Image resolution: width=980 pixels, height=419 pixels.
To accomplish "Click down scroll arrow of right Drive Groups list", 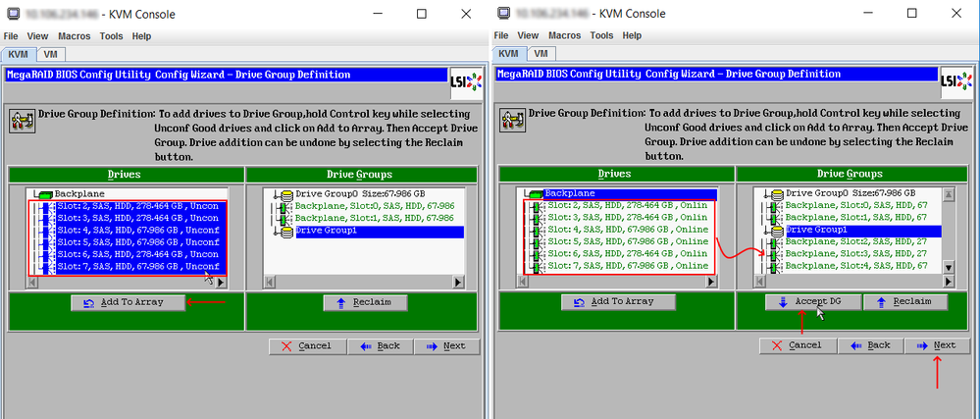I will [x=949, y=268].
